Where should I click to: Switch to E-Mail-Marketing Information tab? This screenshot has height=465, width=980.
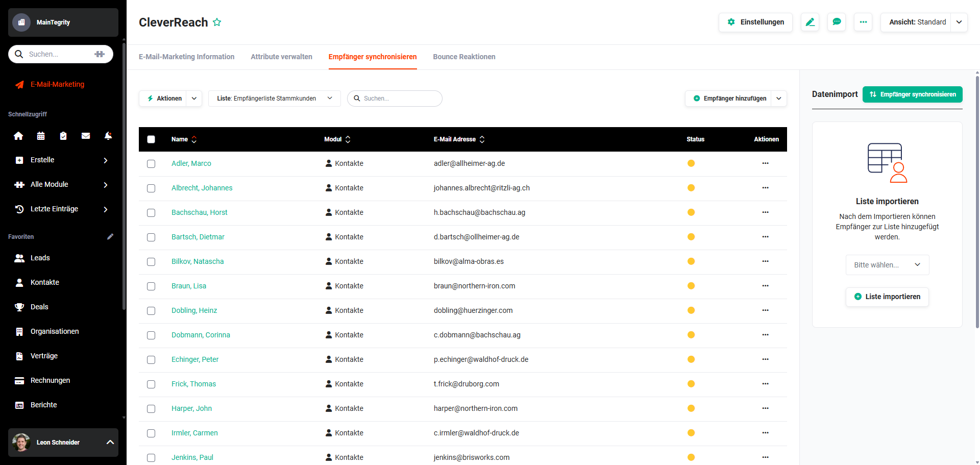point(187,57)
